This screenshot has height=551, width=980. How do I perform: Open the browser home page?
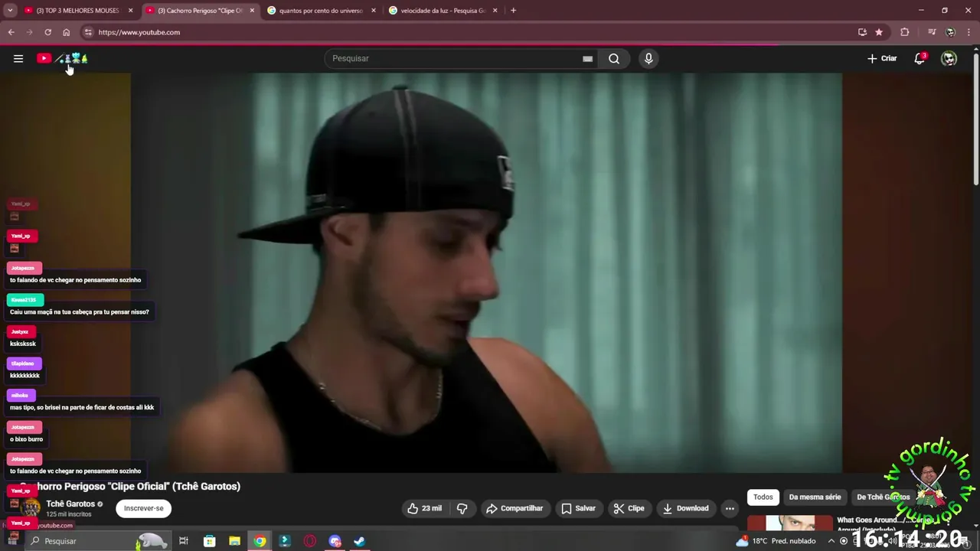[x=66, y=32]
